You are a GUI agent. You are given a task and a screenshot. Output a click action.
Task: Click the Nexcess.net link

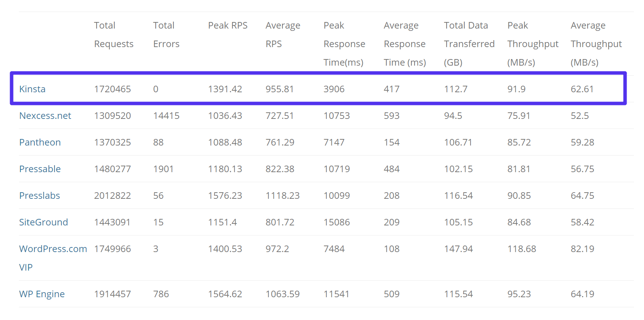[x=45, y=116]
